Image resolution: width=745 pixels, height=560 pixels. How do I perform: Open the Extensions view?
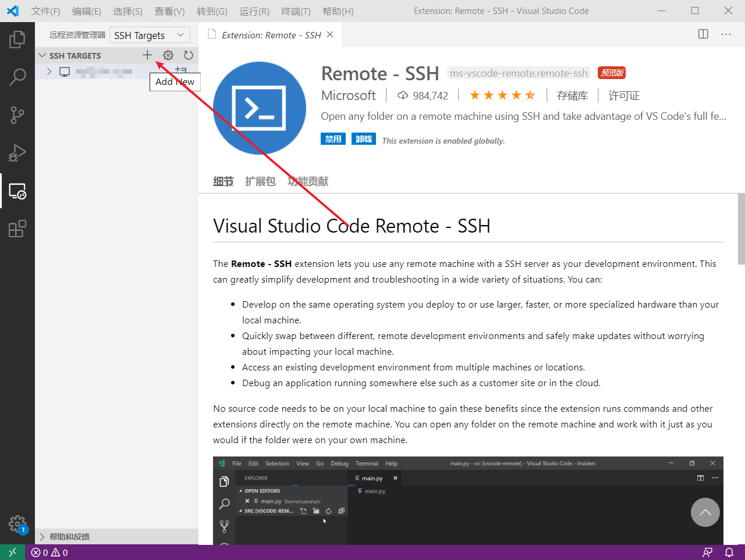[17, 229]
